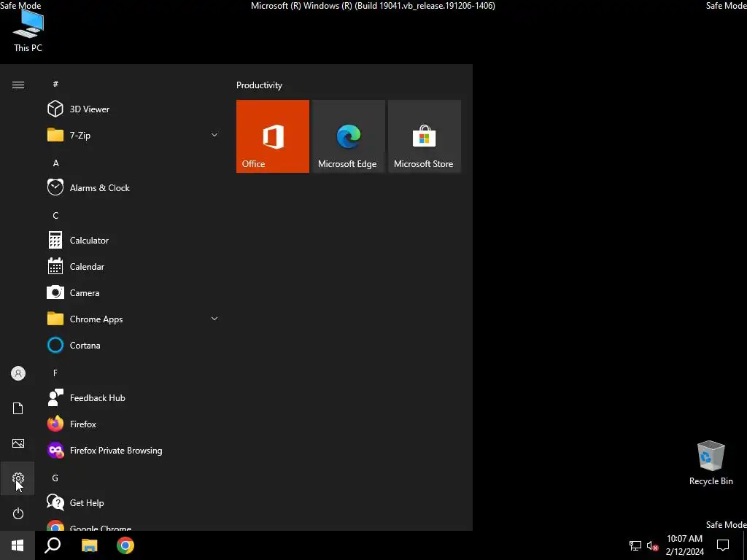Open the Action Center notifications icon
747x560 pixels.
point(723,545)
